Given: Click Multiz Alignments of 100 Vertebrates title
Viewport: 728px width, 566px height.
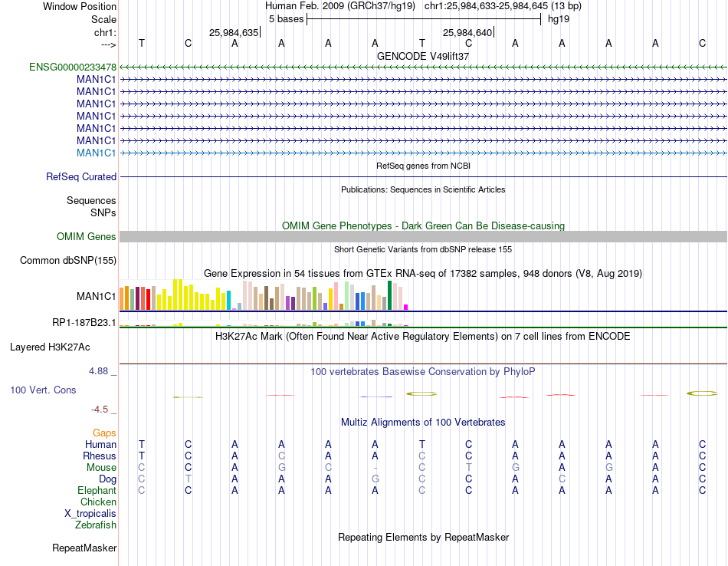Looking at the screenshot, I should point(423,423).
